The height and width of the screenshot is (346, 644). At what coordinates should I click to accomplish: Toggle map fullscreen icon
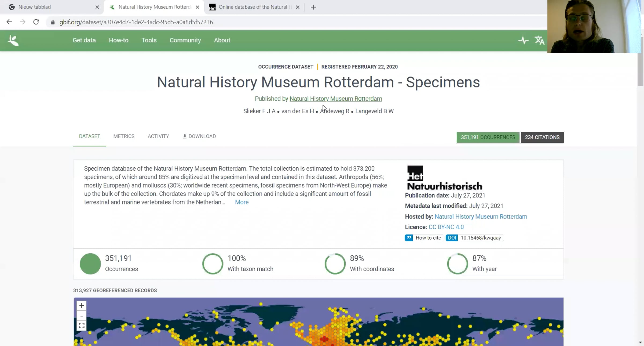82,326
